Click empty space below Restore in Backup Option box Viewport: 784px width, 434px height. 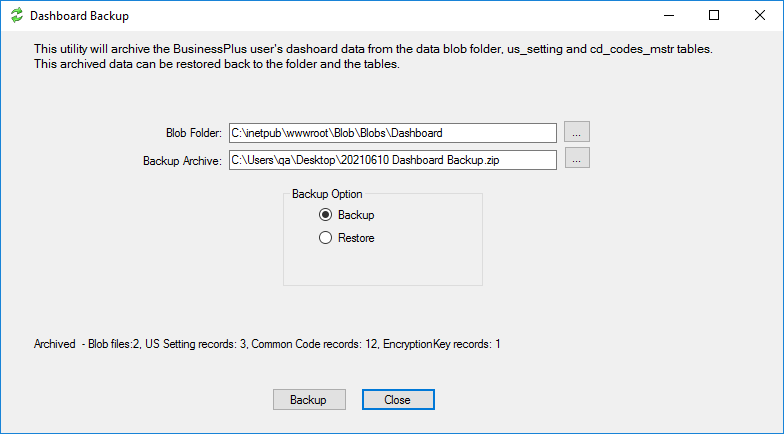pyautogui.click(x=382, y=266)
